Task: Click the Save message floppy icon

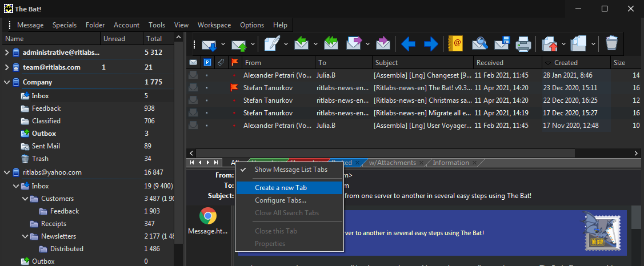Action: 502,44
